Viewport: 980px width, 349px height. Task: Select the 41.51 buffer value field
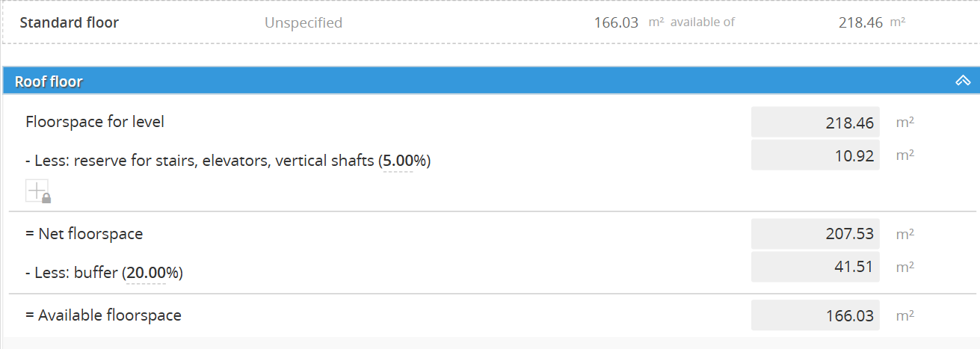coord(815,267)
